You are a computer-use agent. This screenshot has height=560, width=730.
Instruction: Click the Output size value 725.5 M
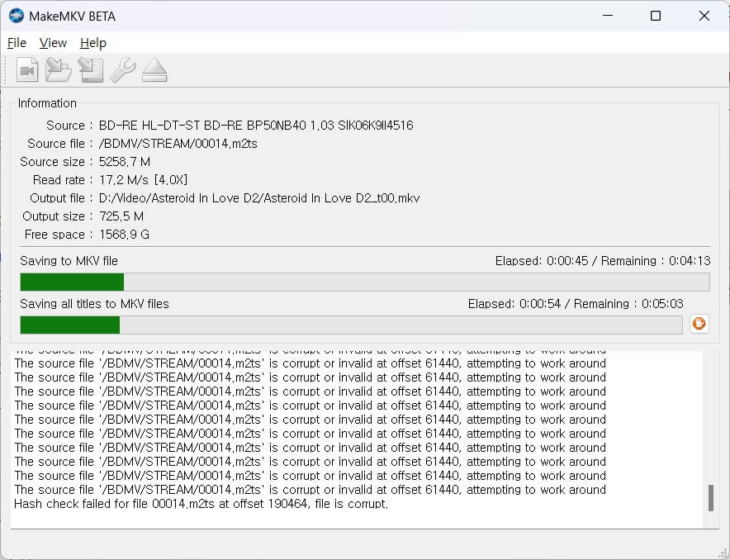point(121,216)
